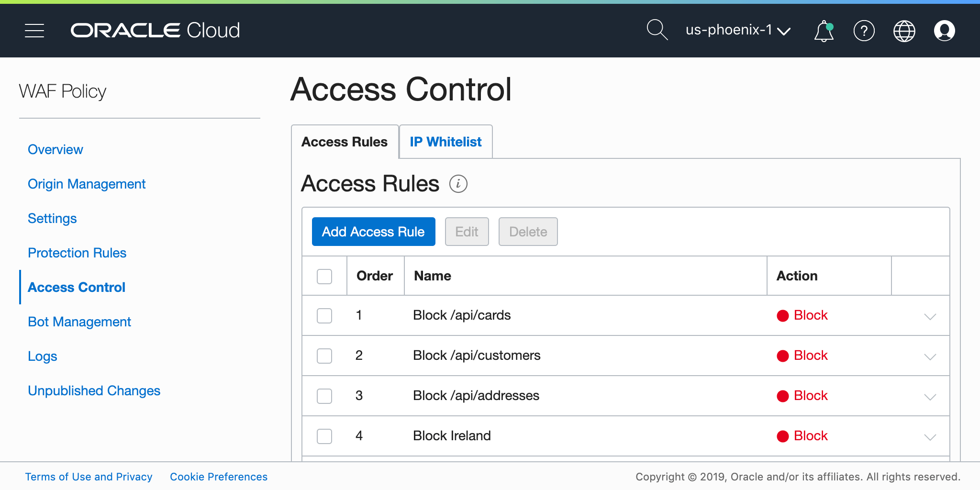Open the search magnifier icon

point(657,30)
